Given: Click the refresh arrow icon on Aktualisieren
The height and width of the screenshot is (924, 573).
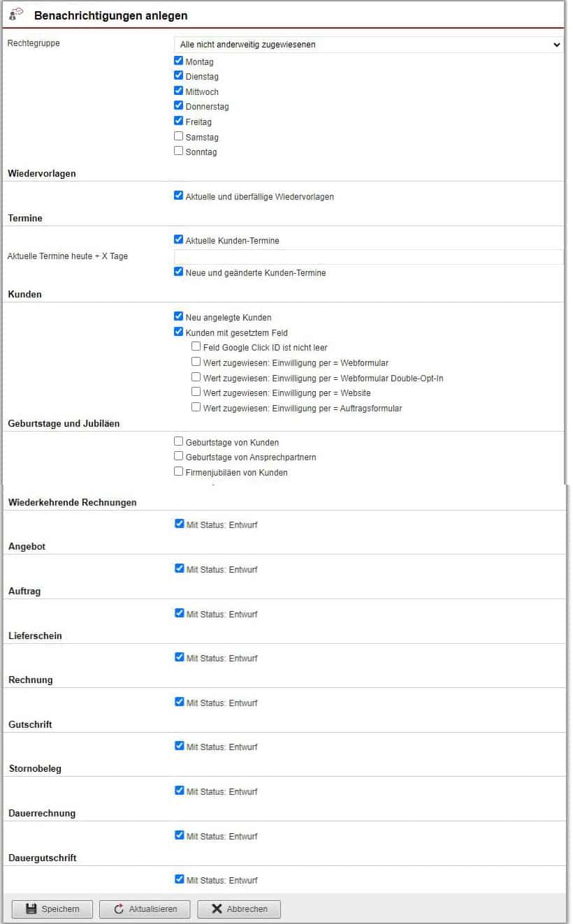Looking at the screenshot, I should coord(119,909).
